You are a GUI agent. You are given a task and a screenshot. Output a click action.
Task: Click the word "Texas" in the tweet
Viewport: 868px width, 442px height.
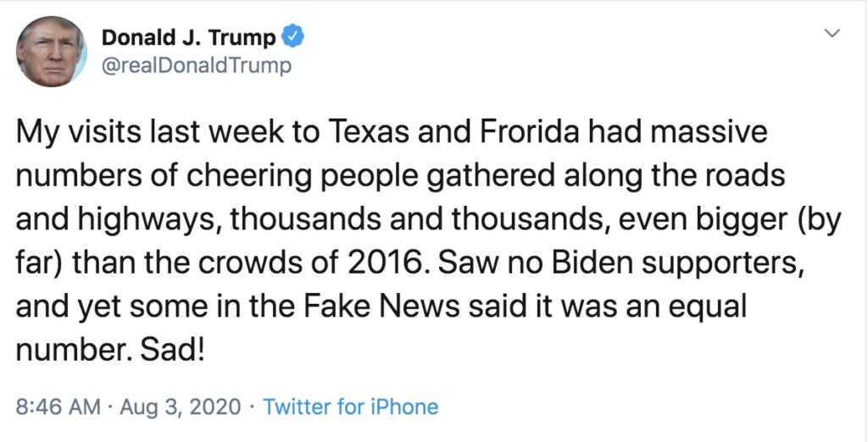click(355, 133)
